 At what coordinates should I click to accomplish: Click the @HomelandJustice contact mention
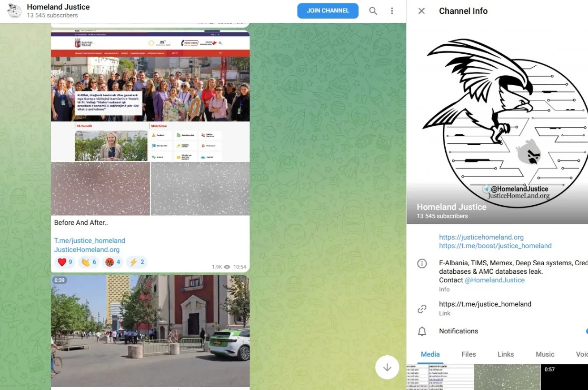pyautogui.click(x=495, y=280)
